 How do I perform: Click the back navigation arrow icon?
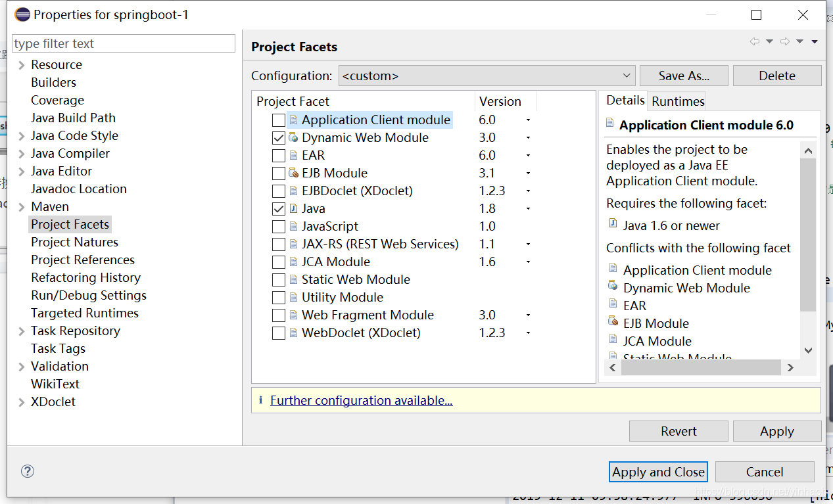(754, 41)
